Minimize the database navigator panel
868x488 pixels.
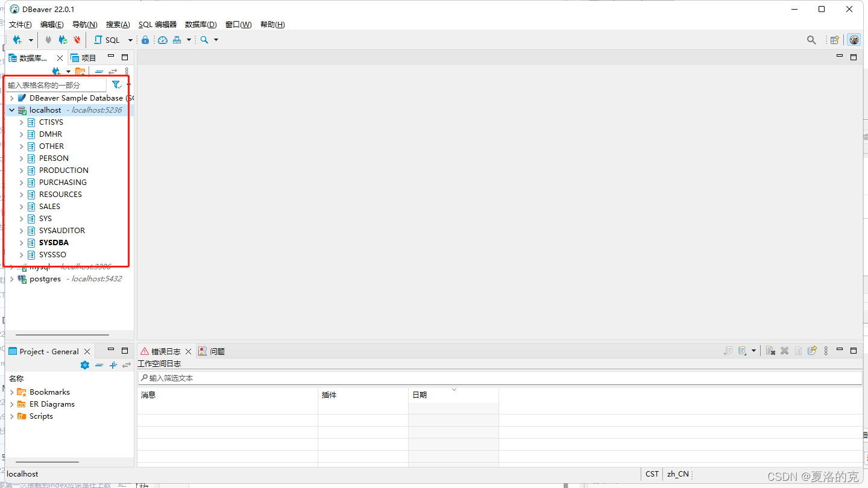point(110,57)
